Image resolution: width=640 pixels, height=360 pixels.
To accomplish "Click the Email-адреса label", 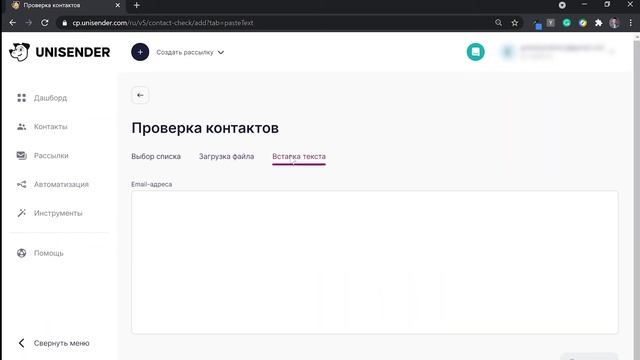I will point(151,184).
